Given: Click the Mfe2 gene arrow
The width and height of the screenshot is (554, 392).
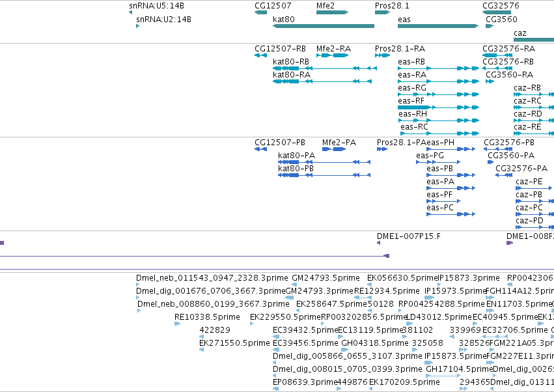Looking at the screenshot, I should click(x=332, y=12).
